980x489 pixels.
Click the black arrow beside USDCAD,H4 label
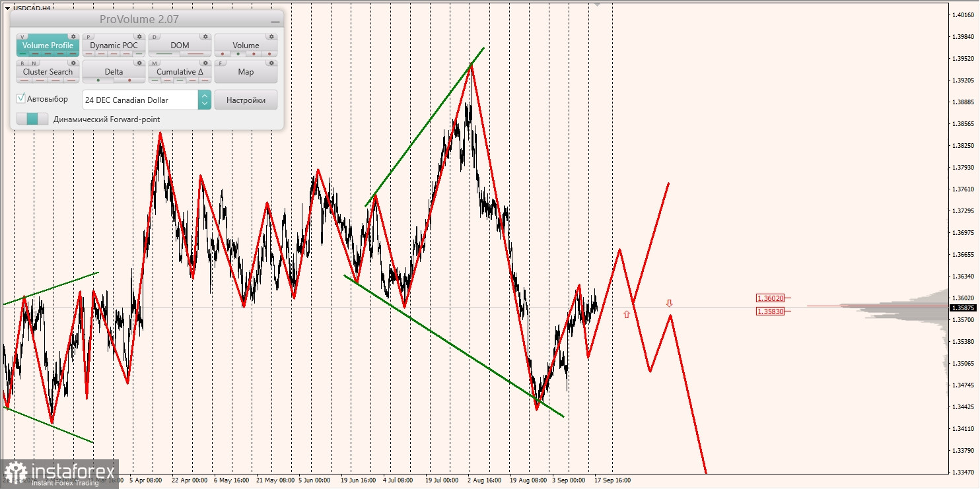[7, 8]
